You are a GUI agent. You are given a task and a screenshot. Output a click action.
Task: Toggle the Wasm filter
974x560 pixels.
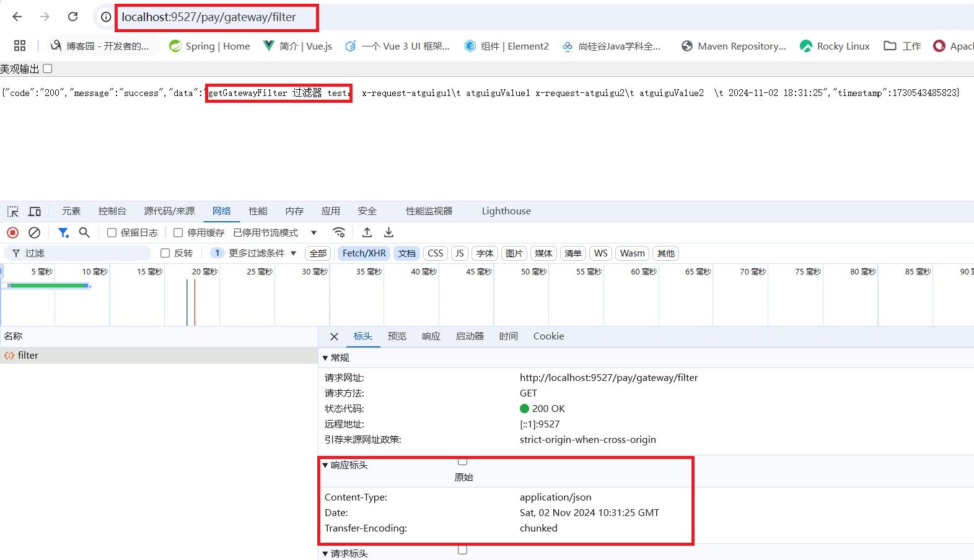pos(632,253)
